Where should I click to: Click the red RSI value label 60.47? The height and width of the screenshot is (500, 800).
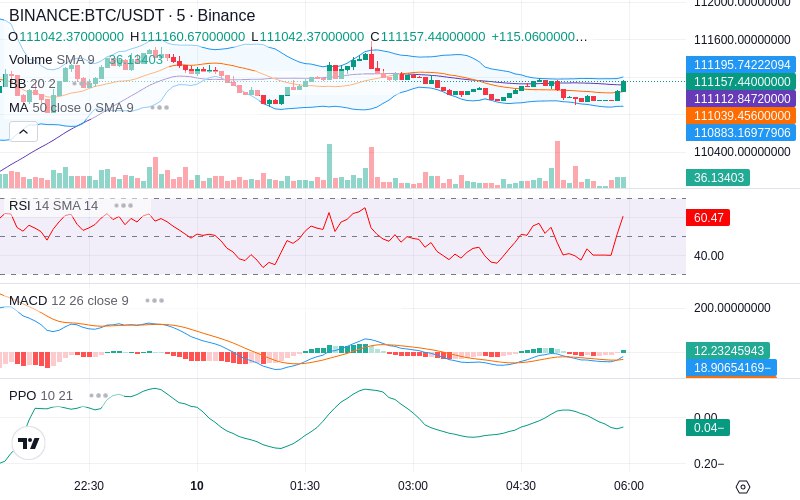click(708, 217)
